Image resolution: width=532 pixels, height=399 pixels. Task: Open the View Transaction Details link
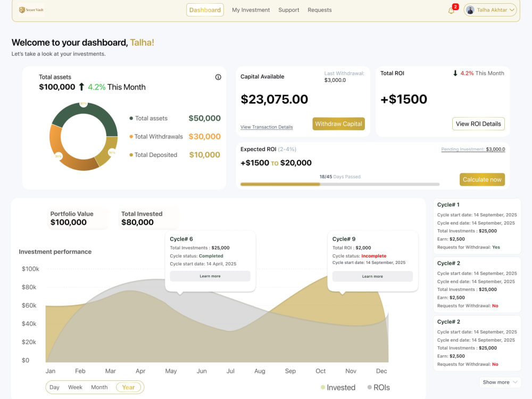(x=267, y=127)
